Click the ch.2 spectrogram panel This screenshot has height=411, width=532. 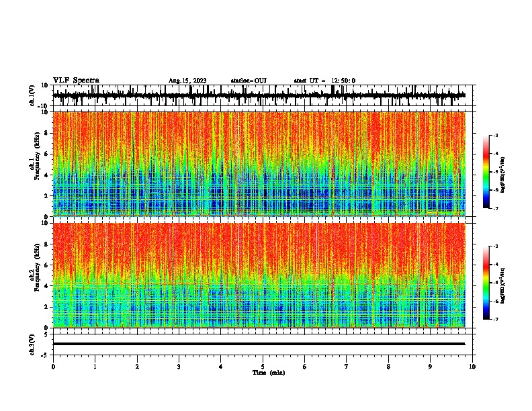coord(259,275)
